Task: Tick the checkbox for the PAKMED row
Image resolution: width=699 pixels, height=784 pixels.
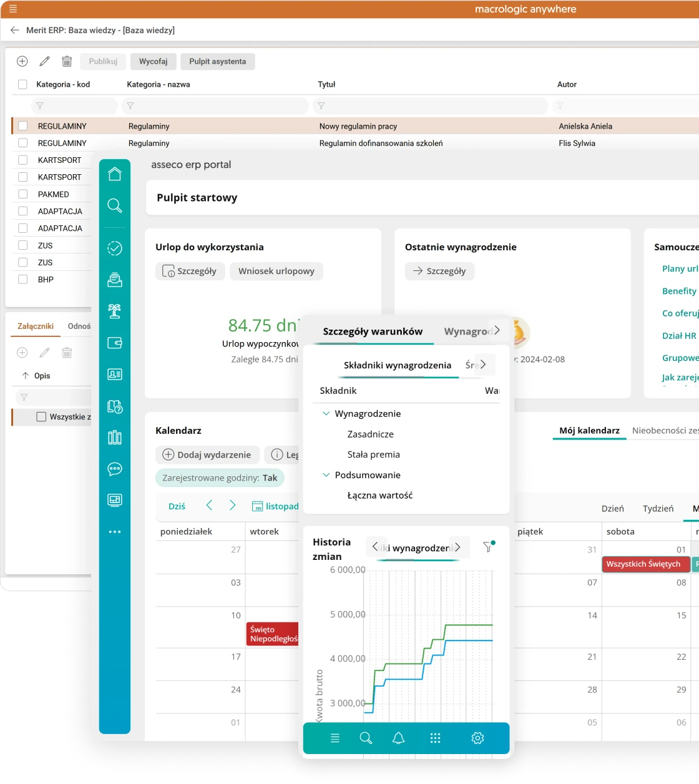Action: (x=23, y=194)
